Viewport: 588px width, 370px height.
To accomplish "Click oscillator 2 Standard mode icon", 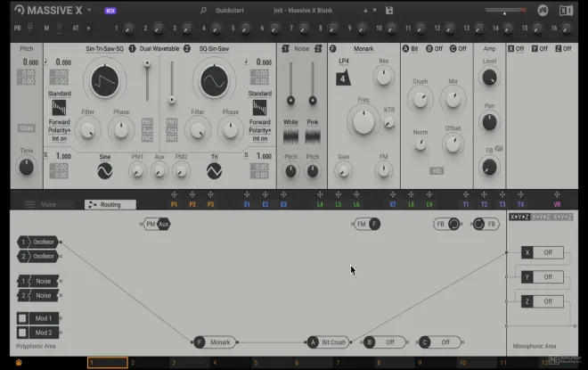I will [x=259, y=108].
